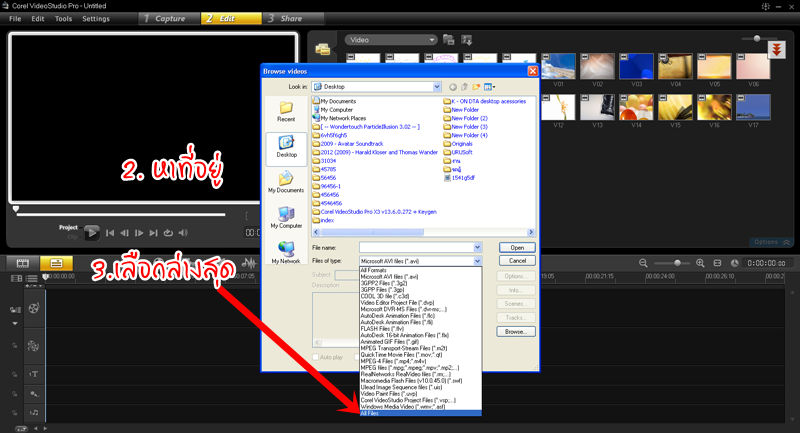This screenshot has height=433, width=800.
Task: Toggle lock on Overlay track
Action: [14, 346]
